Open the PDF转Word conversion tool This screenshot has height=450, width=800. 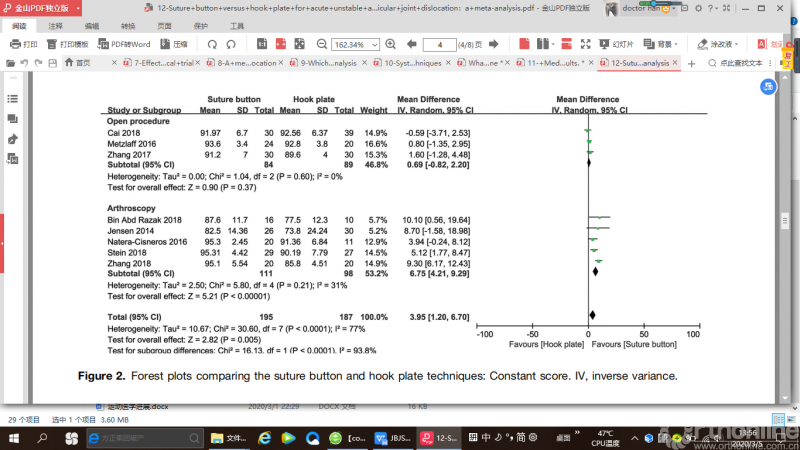[124, 45]
